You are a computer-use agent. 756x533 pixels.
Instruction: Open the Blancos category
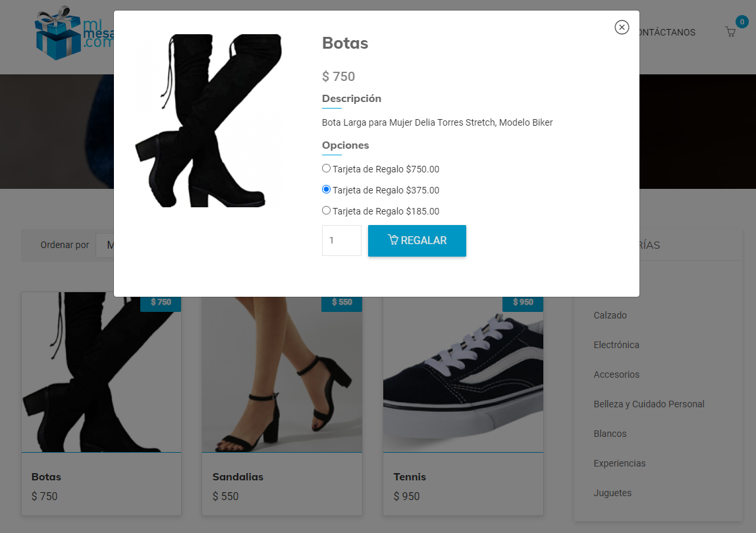pos(610,434)
